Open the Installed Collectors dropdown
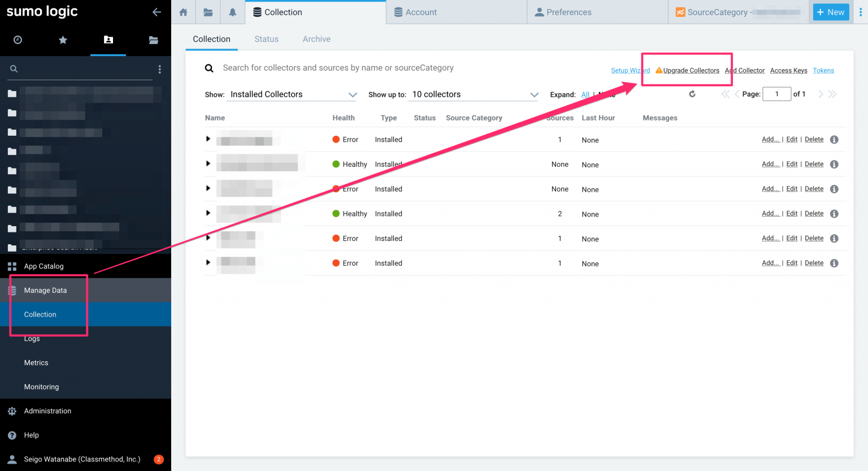Screen dimensions: 868x471 coord(292,94)
